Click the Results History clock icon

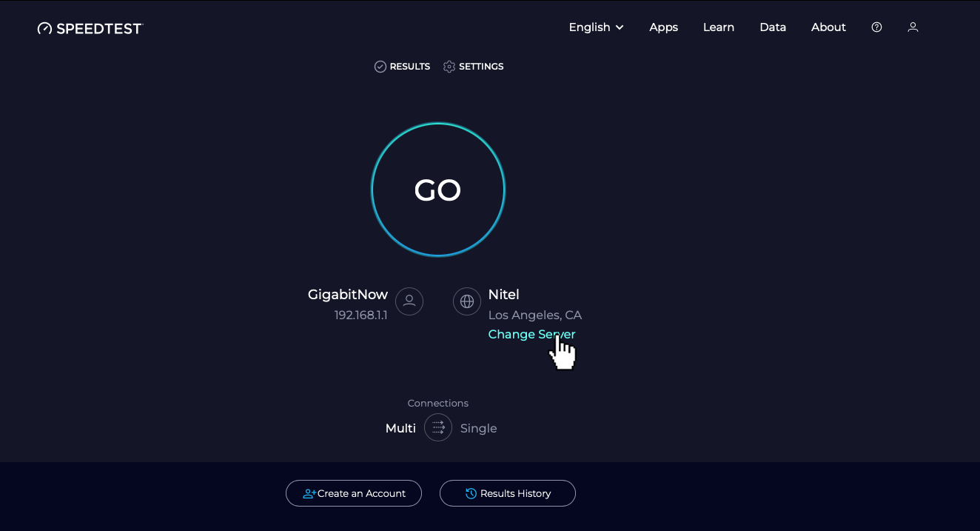pos(471,493)
